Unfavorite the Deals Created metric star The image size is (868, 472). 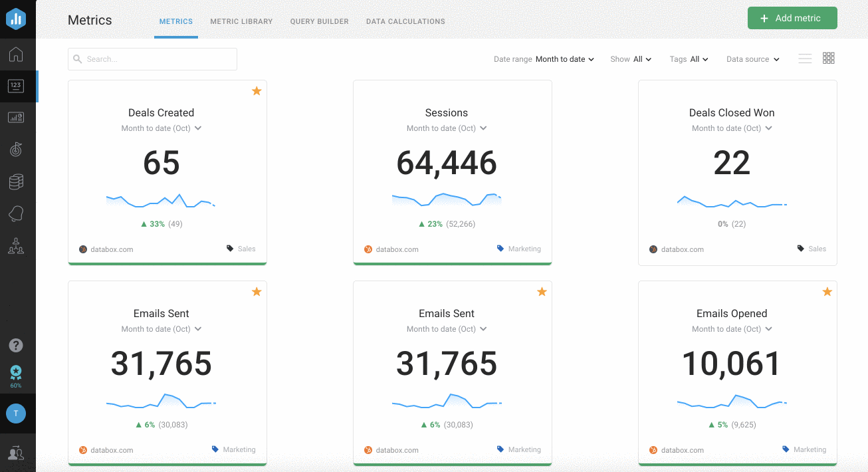click(257, 91)
